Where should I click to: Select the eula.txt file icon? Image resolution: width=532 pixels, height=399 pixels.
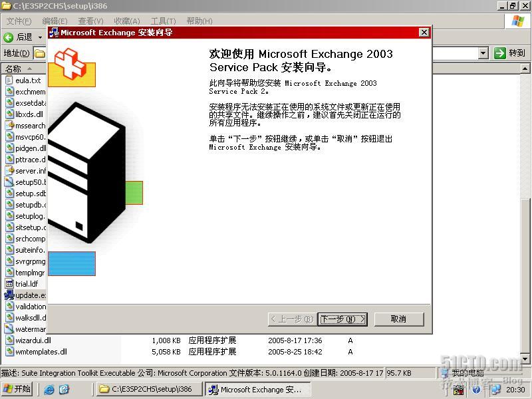[x=9, y=80]
